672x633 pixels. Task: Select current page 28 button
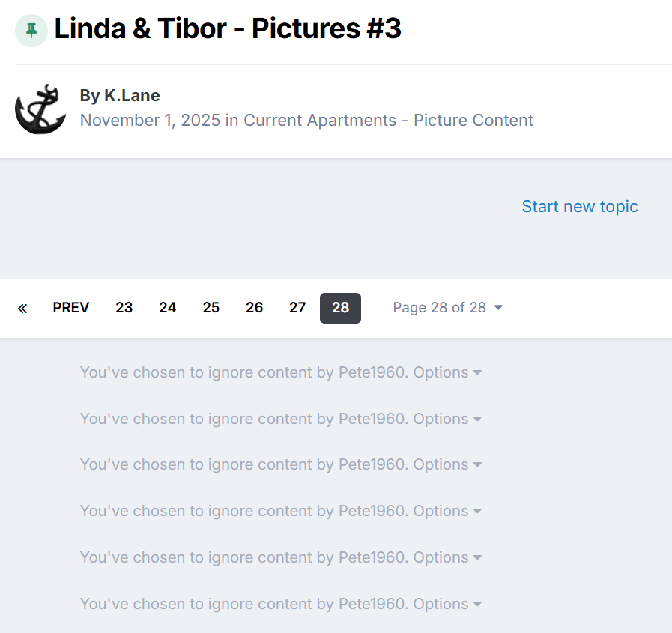click(x=340, y=308)
